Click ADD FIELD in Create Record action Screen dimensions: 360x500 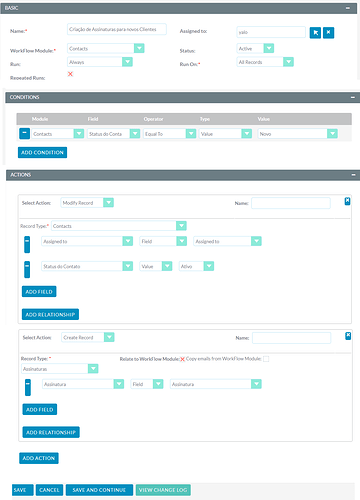40,409
